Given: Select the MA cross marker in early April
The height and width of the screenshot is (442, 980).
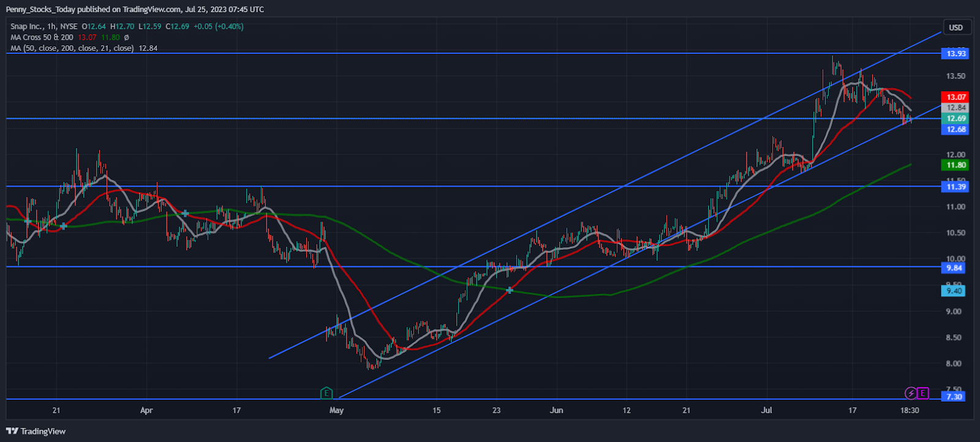Looking at the screenshot, I should 185,214.
